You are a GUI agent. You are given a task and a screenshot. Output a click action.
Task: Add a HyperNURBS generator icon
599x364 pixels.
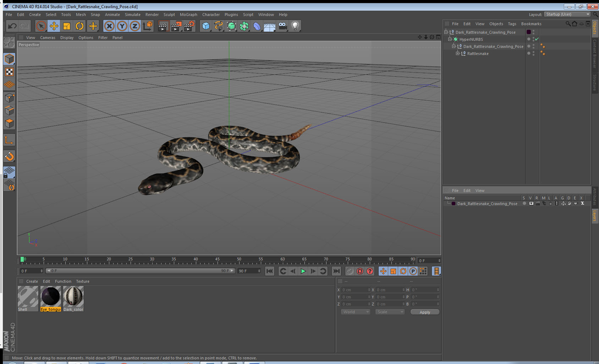tap(231, 26)
